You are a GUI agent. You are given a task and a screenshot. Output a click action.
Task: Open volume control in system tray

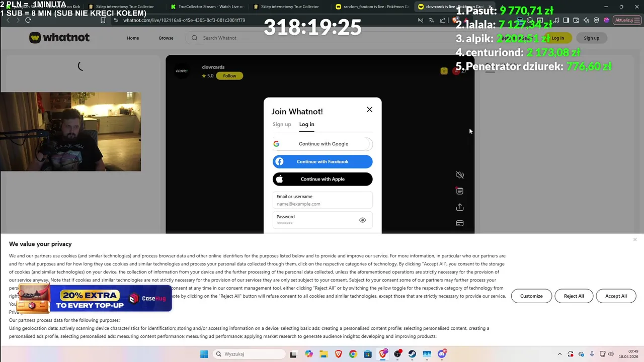(611, 354)
